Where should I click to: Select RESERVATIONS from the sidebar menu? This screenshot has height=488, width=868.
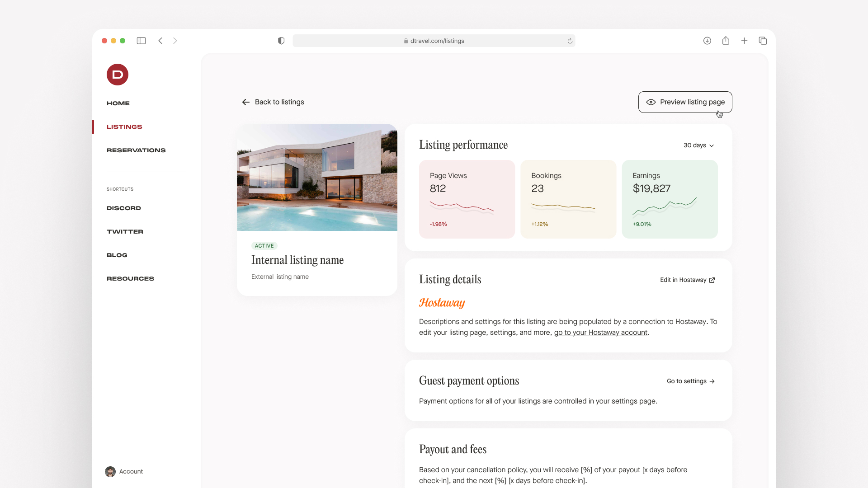pyautogui.click(x=136, y=150)
